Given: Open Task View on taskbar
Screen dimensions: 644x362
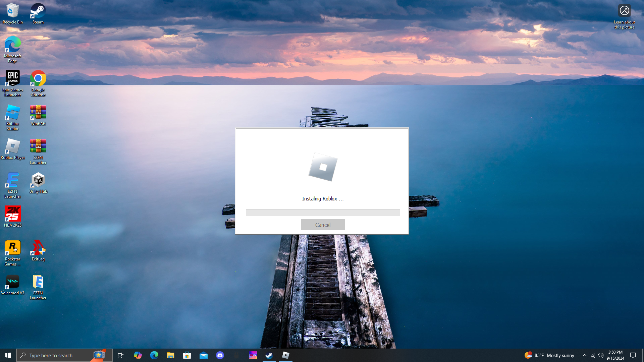Looking at the screenshot, I should (x=121, y=355).
